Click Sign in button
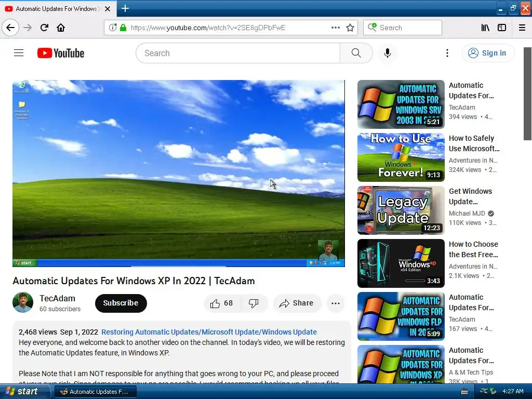Screen dimensions: 532x399 (x=488, y=53)
